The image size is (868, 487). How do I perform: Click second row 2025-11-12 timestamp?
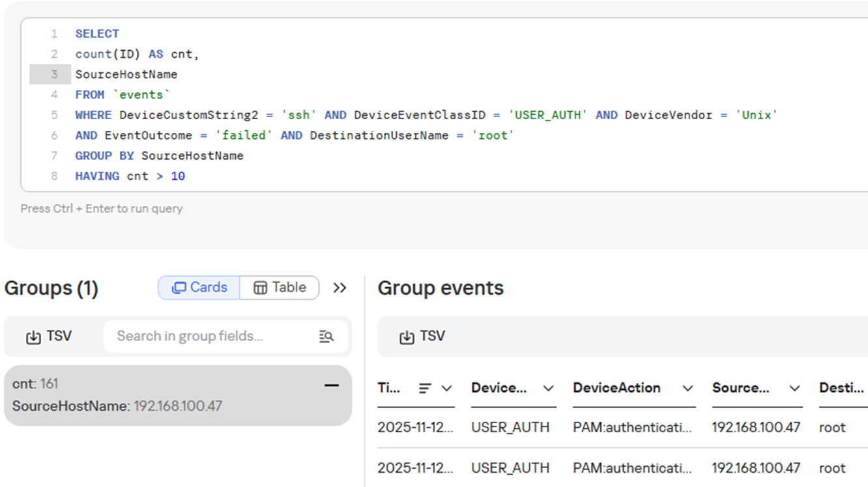[415, 468]
